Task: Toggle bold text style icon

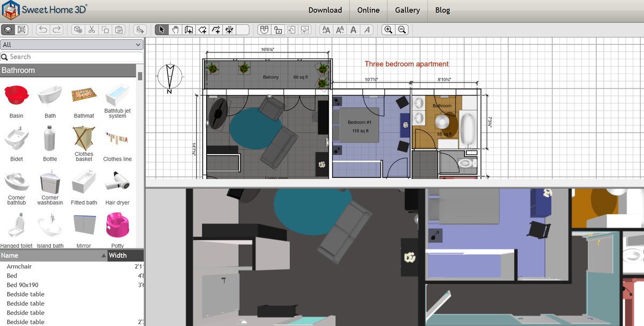Action: [x=353, y=30]
